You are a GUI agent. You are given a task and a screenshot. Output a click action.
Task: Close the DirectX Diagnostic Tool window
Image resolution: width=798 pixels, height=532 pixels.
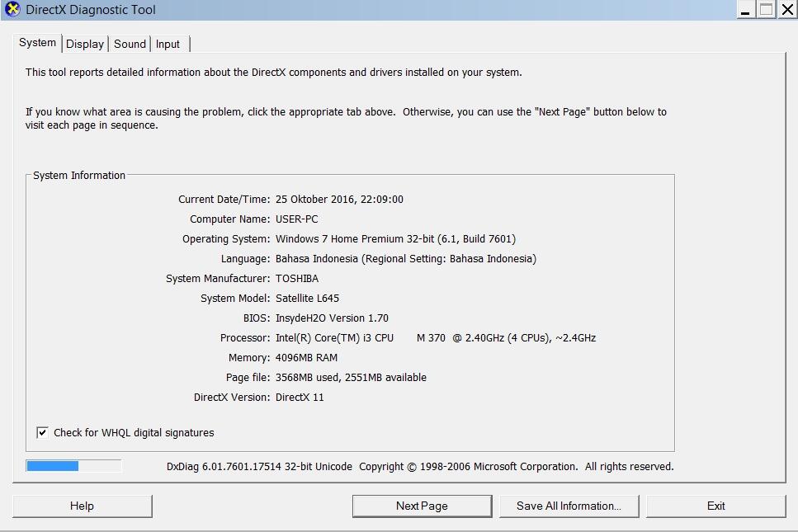tap(786, 10)
